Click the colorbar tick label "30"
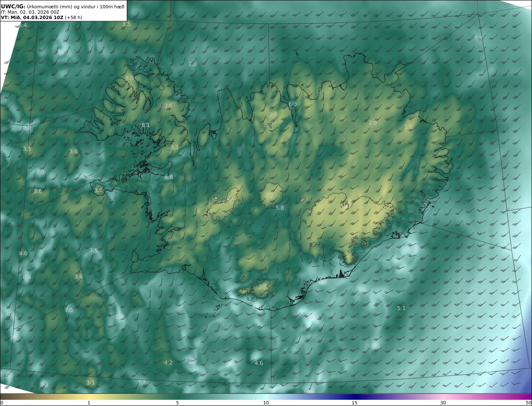Screen dimensions: 532x406 click(x=443, y=403)
